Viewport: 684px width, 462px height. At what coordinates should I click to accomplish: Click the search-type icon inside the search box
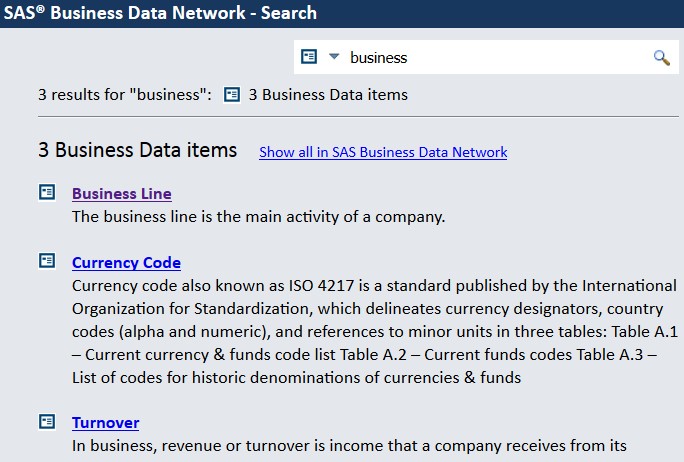(309, 57)
